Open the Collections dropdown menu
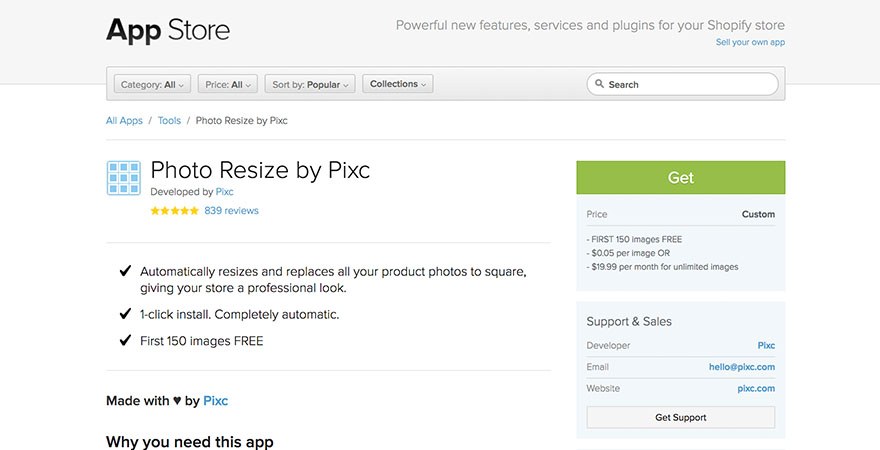The width and height of the screenshot is (880, 450). click(398, 84)
